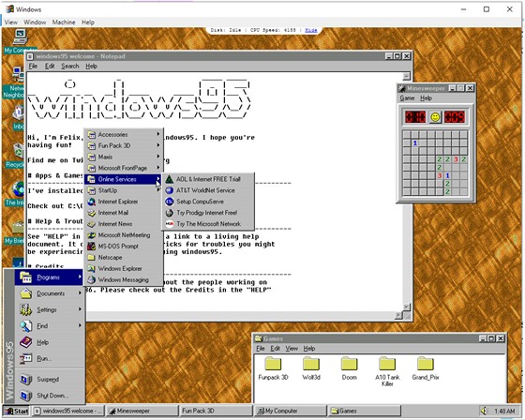Start Microsoft NetMeeting
Viewport: 525px width, 420px height.
click(124, 235)
